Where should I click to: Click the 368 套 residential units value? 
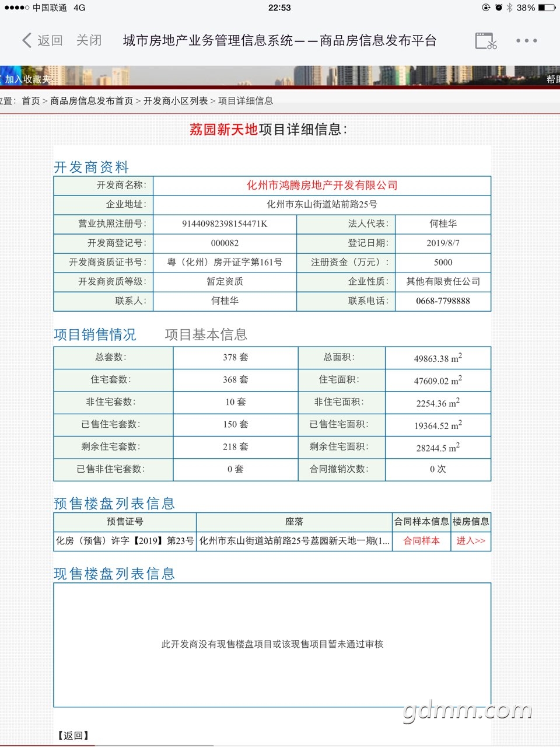click(236, 380)
